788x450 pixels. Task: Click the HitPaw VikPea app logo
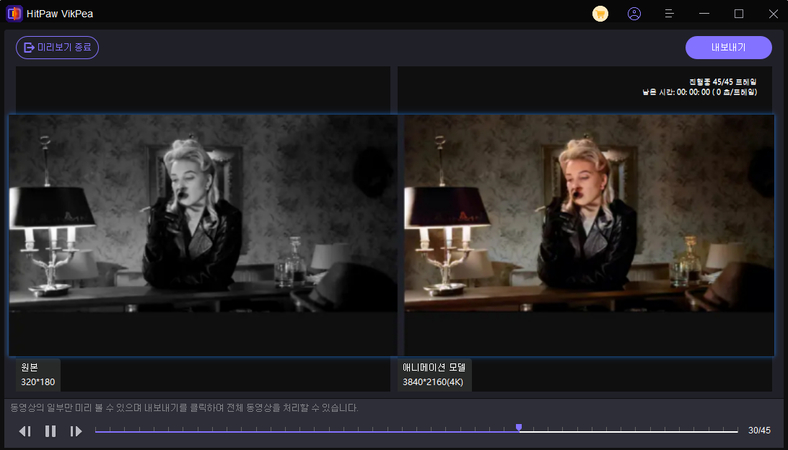(x=14, y=14)
